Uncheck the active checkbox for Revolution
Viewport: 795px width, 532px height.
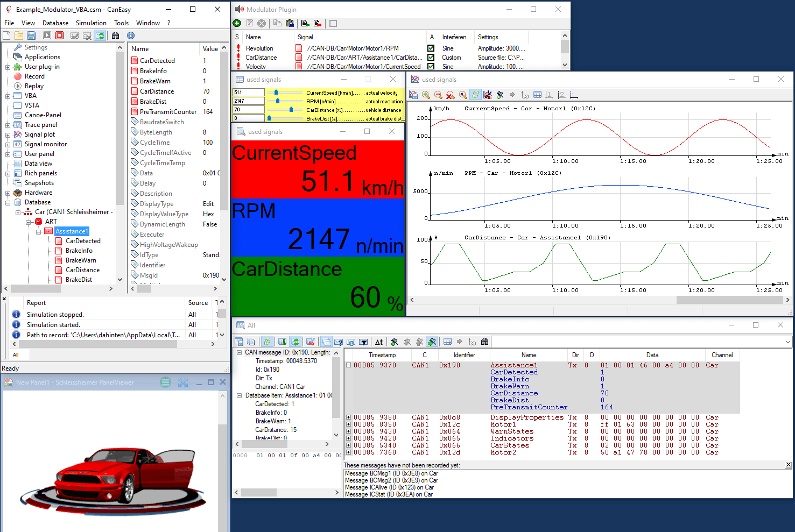(431, 48)
